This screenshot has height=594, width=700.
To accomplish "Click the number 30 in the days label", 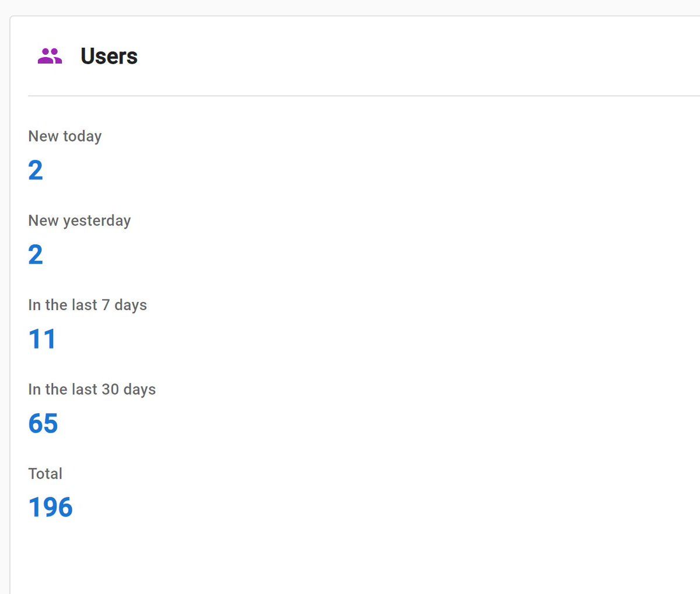I will (110, 389).
